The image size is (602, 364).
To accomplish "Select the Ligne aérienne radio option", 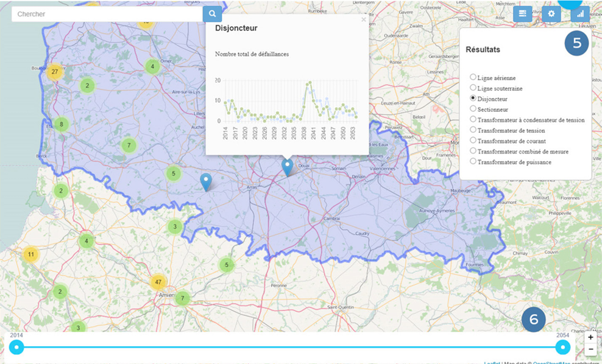I will tap(473, 77).
